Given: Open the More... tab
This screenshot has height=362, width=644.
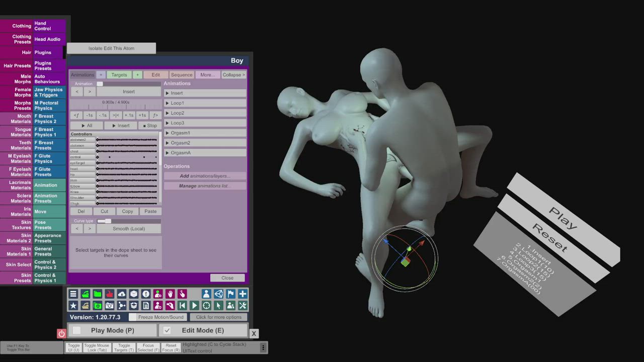Looking at the screenshot, I should tap(207, 75).
